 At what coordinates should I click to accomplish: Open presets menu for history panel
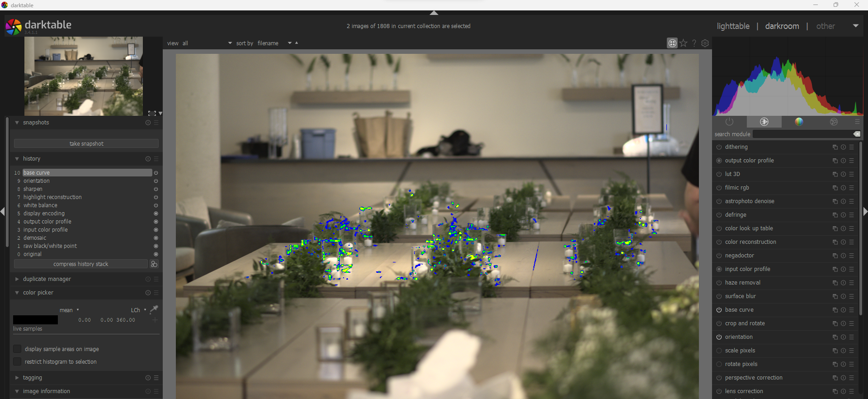pyautogui.click(x=156, y=159)
